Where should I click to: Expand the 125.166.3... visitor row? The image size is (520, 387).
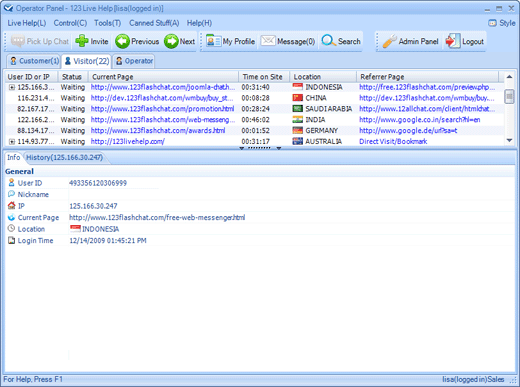(12, 87)
